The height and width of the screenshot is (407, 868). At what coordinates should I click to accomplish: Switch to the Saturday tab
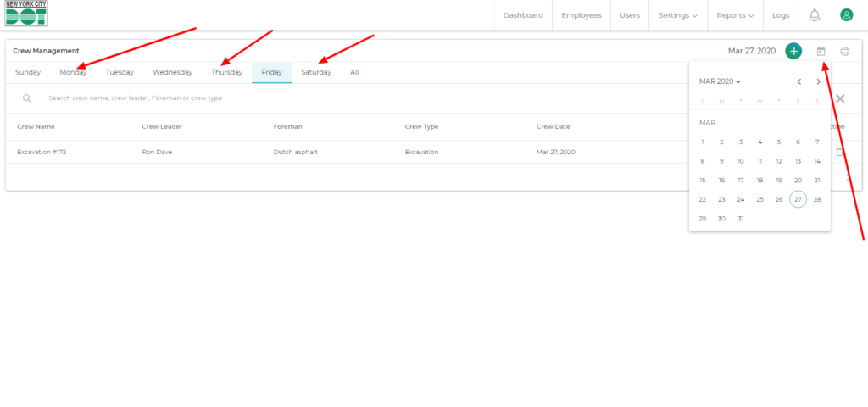316,73
